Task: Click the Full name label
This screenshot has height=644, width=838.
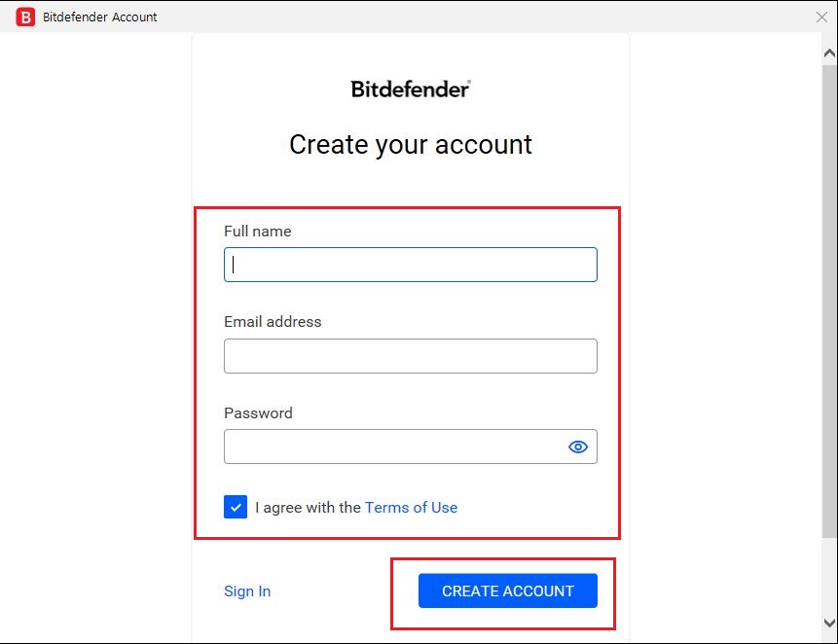Action: (x=258, y=232)
